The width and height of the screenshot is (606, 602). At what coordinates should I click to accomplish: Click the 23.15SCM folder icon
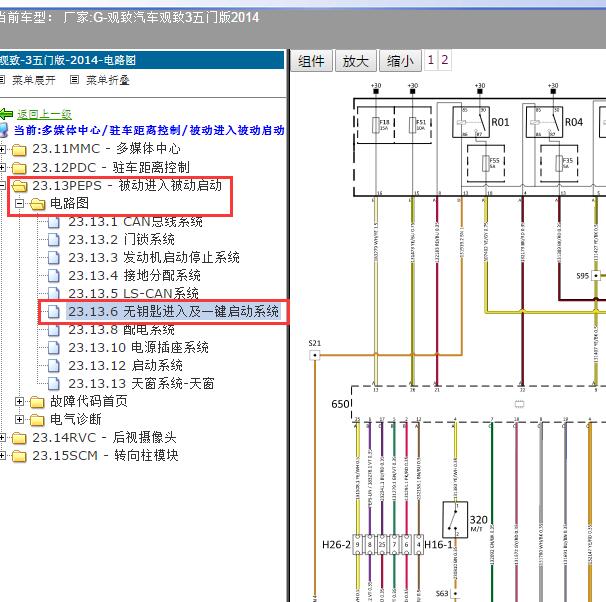coord(19,456)
